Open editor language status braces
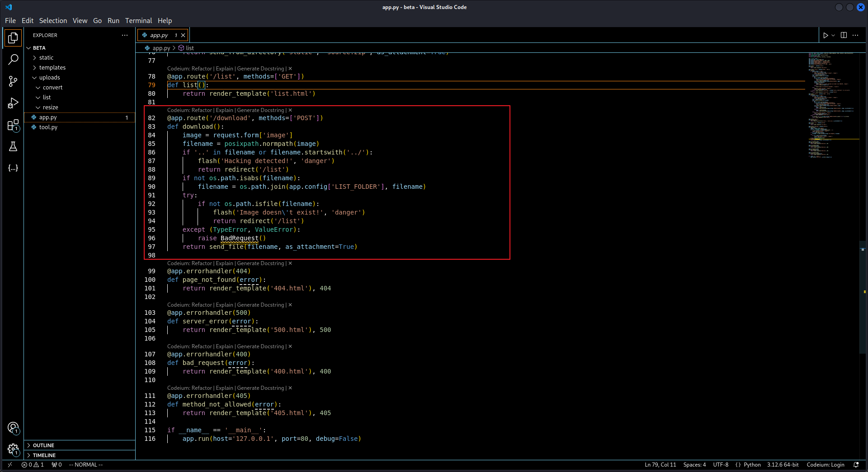868x472 pixels. point(738,465)
